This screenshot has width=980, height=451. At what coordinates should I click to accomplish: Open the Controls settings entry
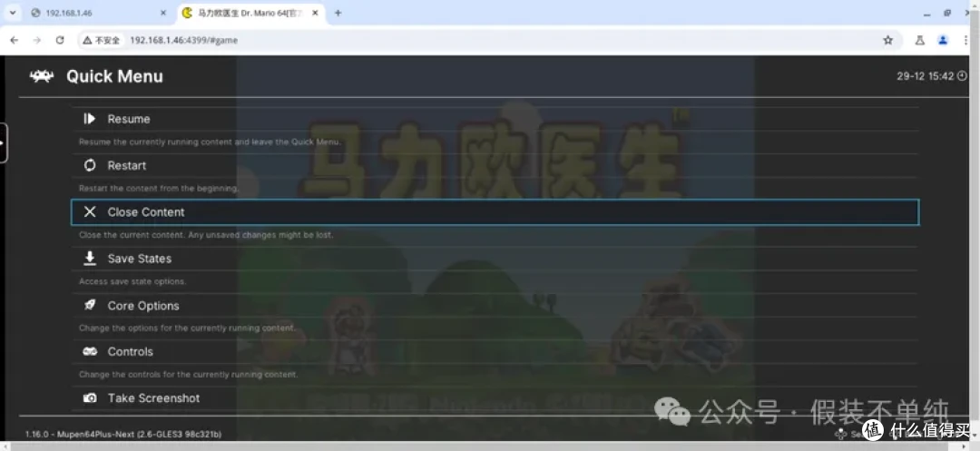click(x=495, y=352)
